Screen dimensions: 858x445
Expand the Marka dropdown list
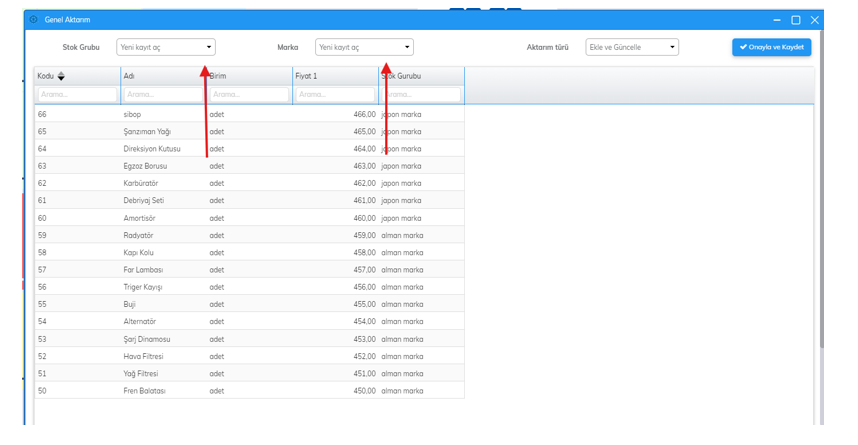[x=364, y=47]
